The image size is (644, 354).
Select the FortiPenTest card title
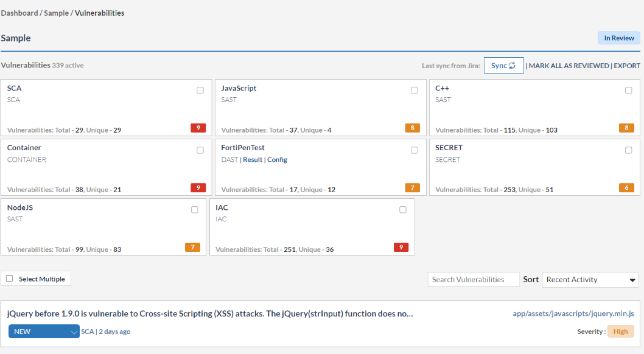click(243, 148)
